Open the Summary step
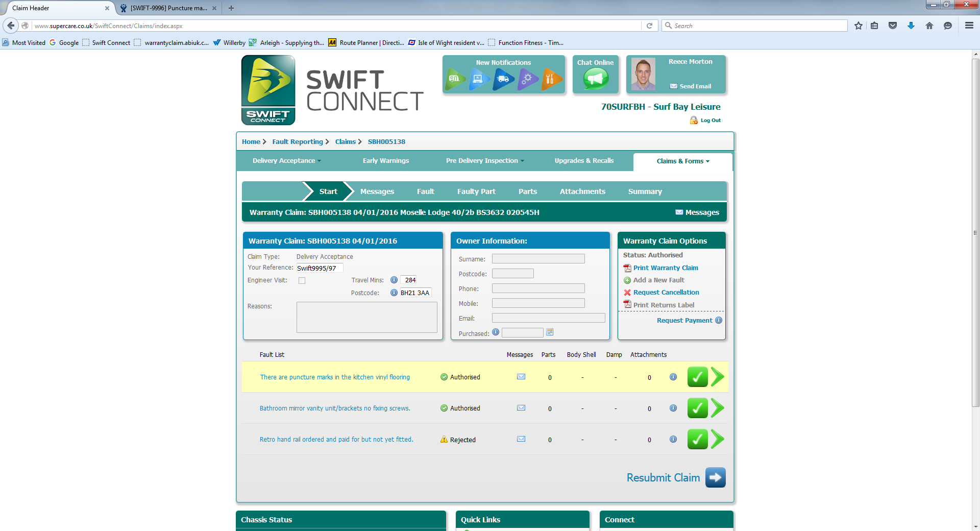The image size is (980, 531). click(x=645, y=191)
